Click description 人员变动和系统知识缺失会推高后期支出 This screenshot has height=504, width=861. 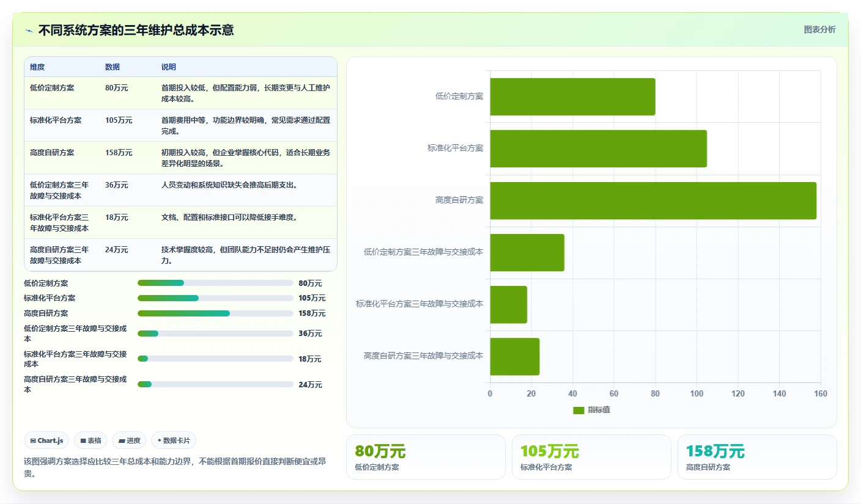pyautogui.click(x=229, y=185)
